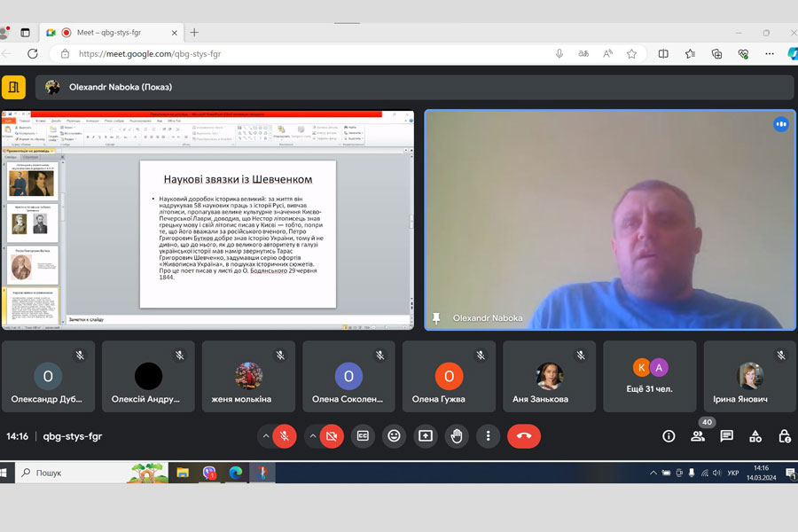The width and height of the screenshot is (798, 532).
Task: Open browser Collections icon
Action: click(x=716, y=53)
